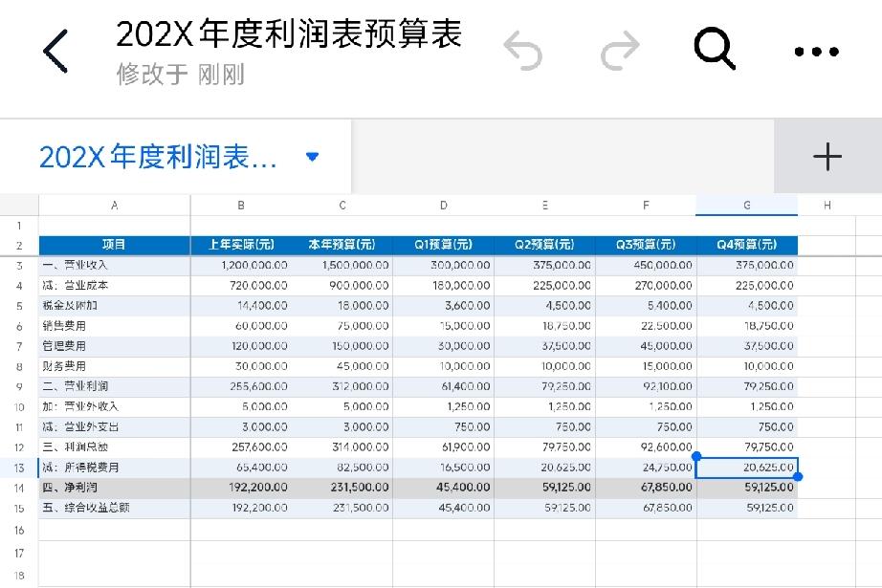The image size is (882, 588).
Task: Click the top-left selection handle of G13
Action: click(x=697, y=456)
